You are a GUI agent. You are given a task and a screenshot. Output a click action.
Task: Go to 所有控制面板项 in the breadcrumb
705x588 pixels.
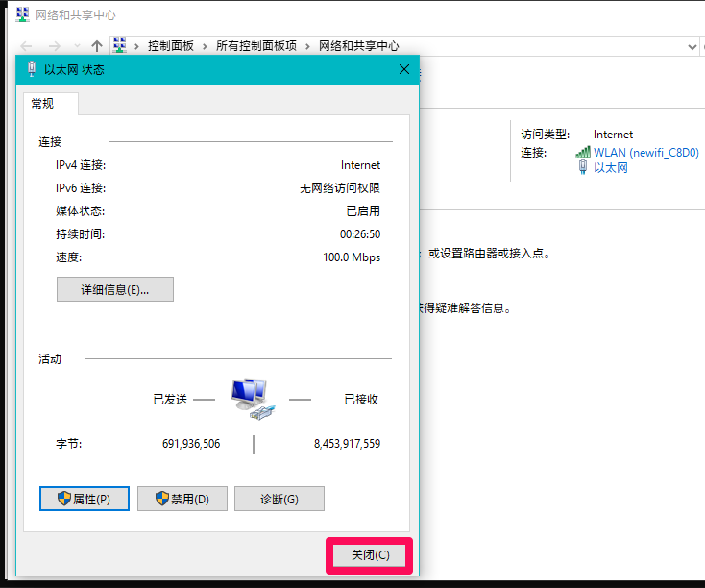click(x=256, y=46)
